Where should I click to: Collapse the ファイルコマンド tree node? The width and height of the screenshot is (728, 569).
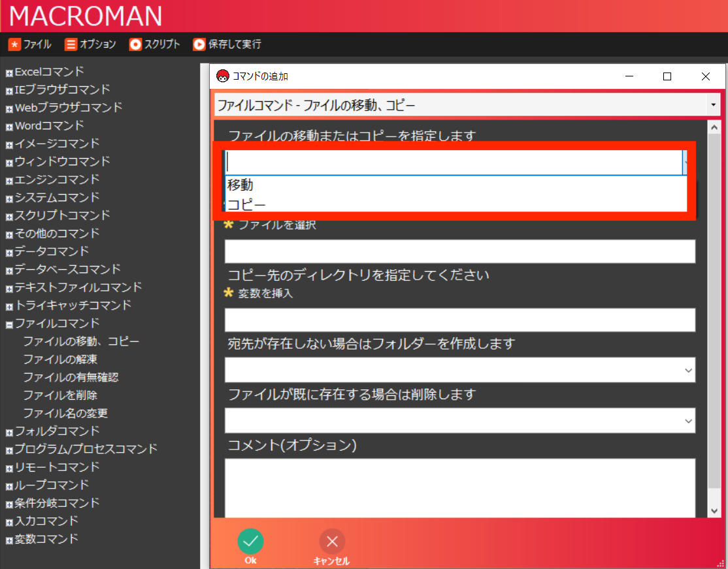pyautogui.click(x=8, y=325)
